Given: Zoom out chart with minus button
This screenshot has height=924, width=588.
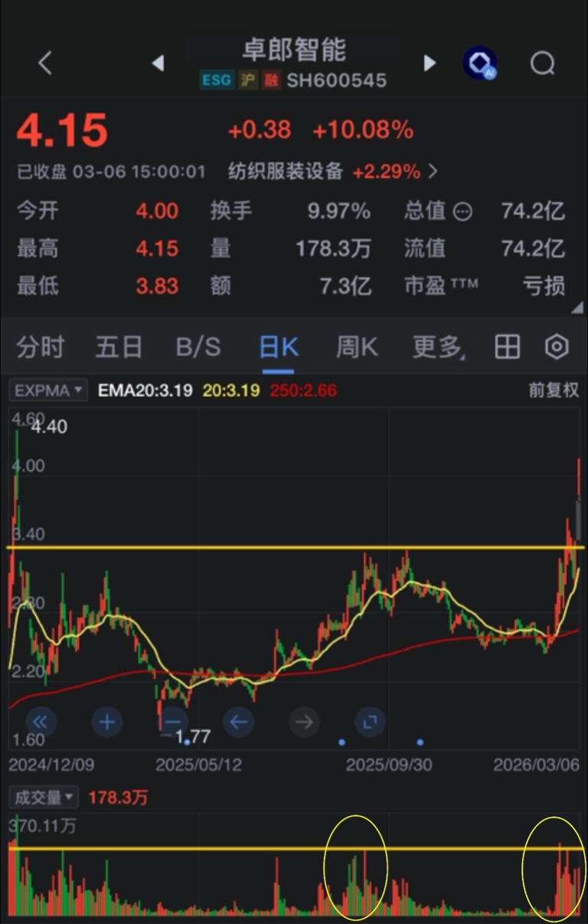Looking at the screenshot, I should click(173, 721).
